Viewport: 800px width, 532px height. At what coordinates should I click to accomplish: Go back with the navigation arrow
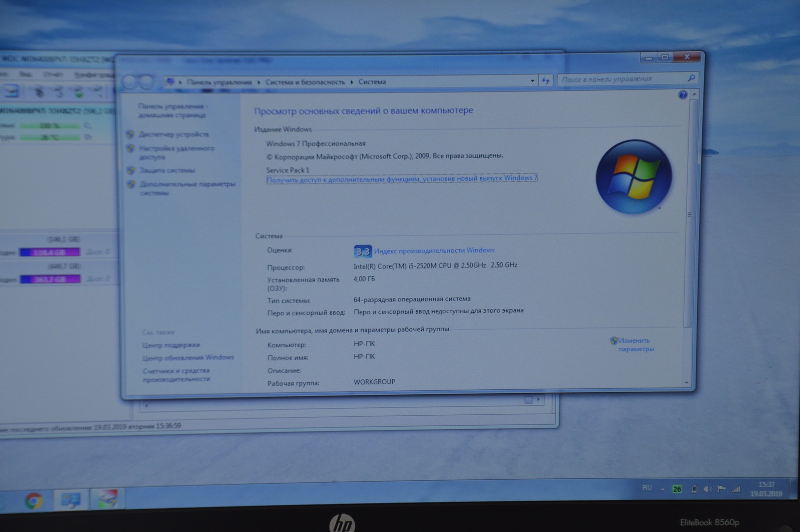point(129,82)
